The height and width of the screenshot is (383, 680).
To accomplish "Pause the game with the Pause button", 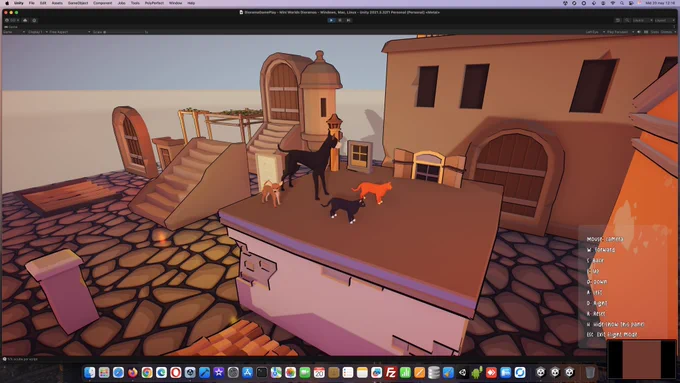I will tap(340, 20).
